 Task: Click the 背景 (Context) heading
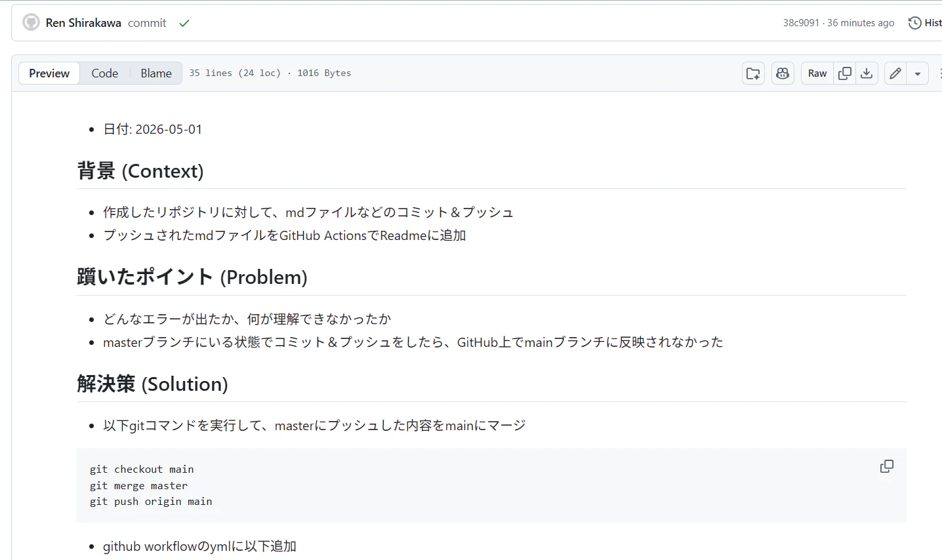tap(140, 171)
